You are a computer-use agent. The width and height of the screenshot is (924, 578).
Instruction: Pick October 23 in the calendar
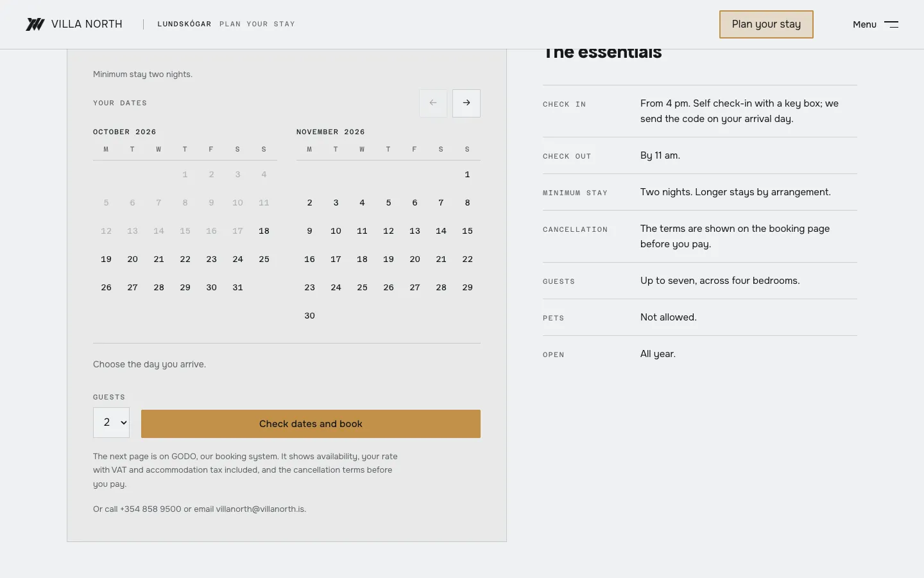pos(211,259)
